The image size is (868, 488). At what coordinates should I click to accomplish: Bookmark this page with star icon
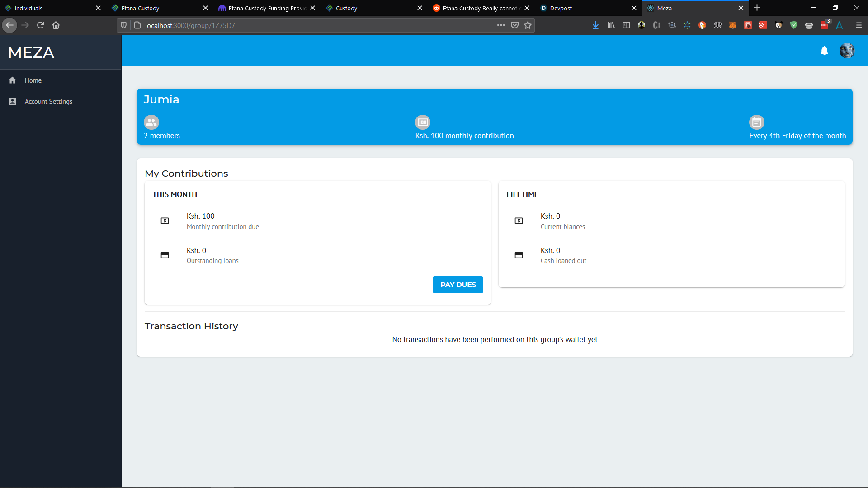[x=528, y=25]
